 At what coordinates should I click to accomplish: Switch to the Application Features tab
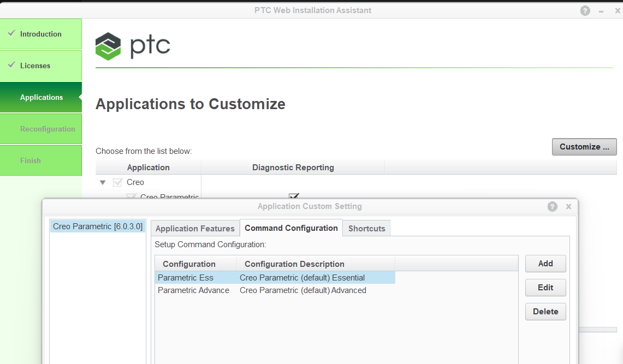pos(194,228)
